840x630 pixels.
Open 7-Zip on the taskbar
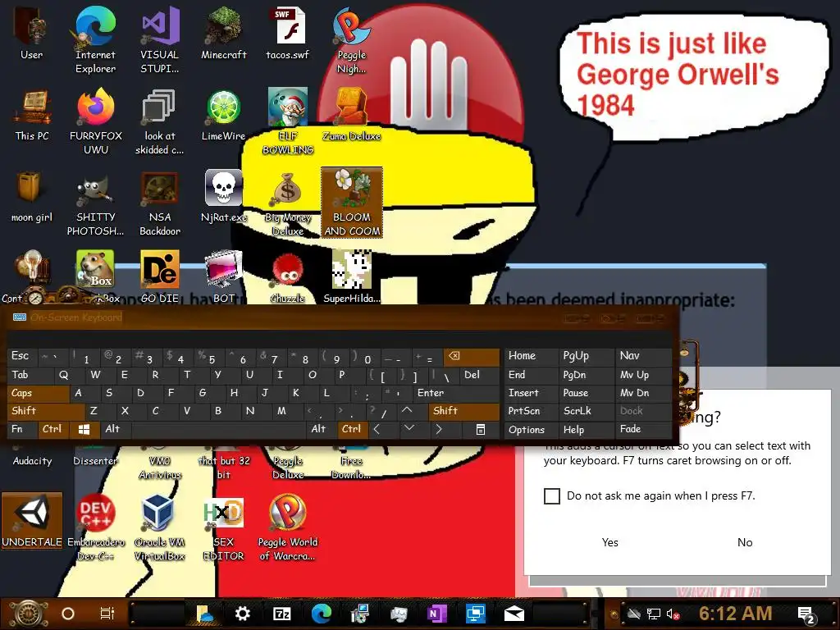[x=282, y=614]
